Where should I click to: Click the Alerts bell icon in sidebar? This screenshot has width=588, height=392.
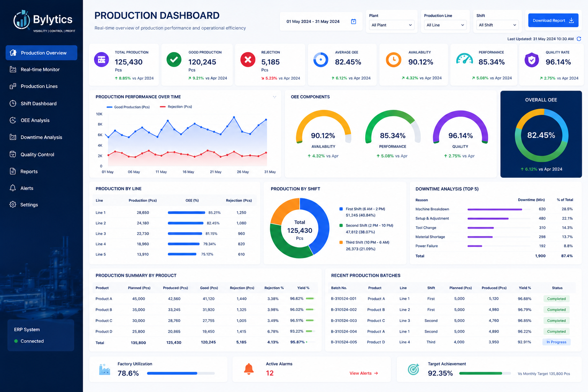pos(13,188)
